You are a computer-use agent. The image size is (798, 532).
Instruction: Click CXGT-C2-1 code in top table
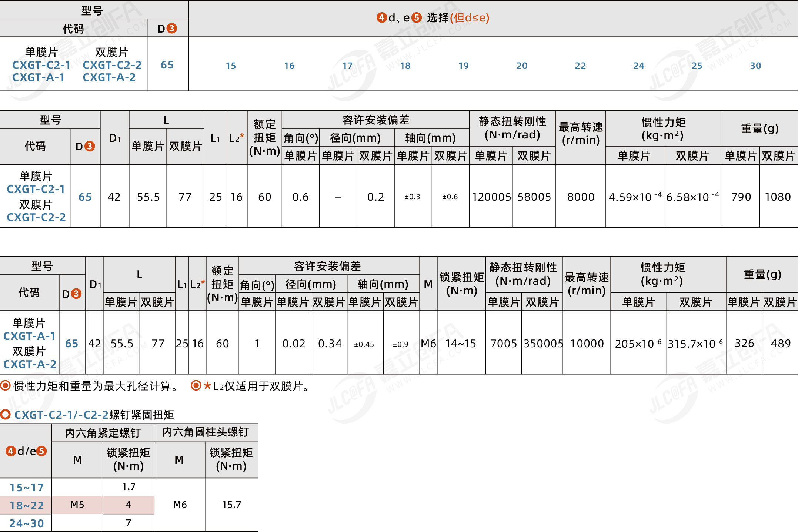41,65
